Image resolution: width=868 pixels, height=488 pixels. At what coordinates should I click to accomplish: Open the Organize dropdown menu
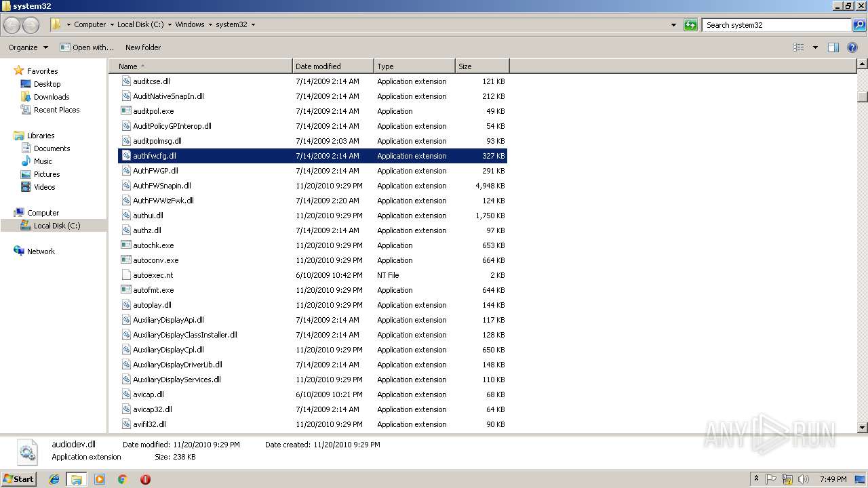pyautogui.click(x=28, y=47)
